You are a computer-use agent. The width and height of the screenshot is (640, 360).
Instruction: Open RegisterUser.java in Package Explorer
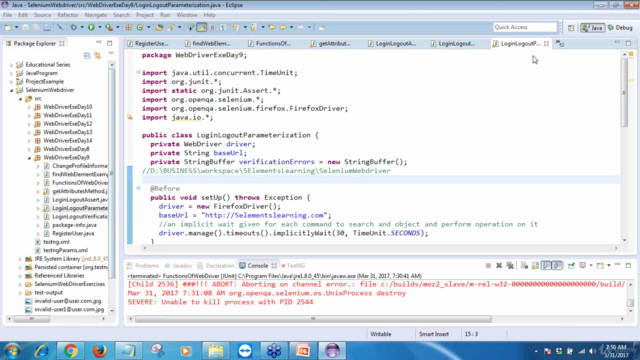click(73, 233)
